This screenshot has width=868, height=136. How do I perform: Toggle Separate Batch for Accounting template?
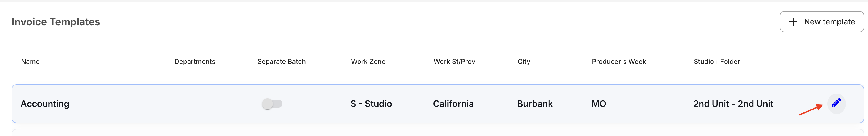(272, 104)
